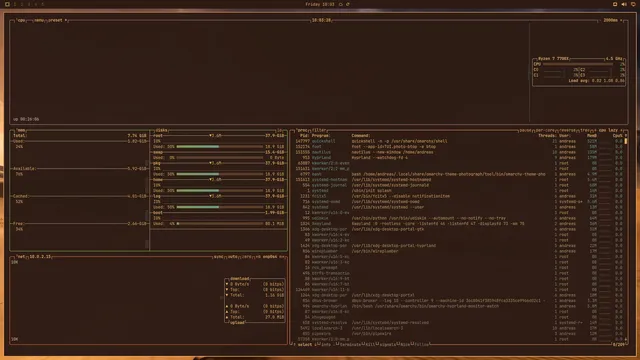Switch sort column right with arrow after cpu lazy
640x360 pixels.
[x=622, y=130]
